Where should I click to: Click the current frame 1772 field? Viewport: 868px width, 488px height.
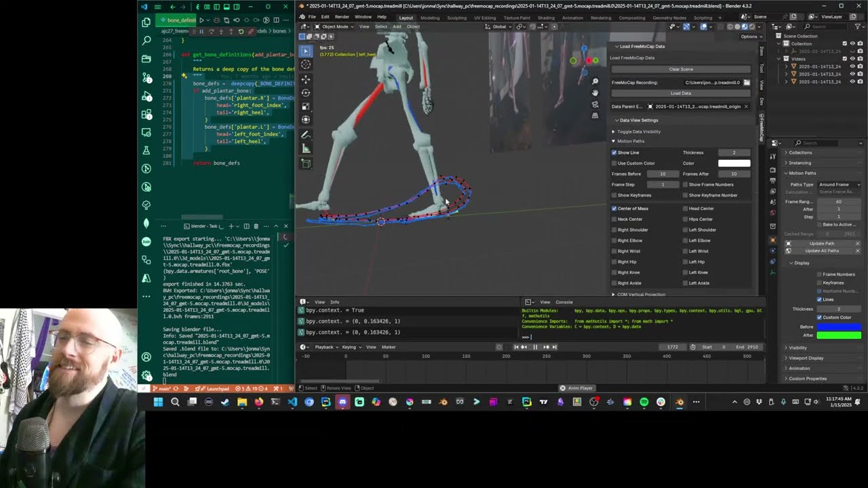[x=672, y=347]
